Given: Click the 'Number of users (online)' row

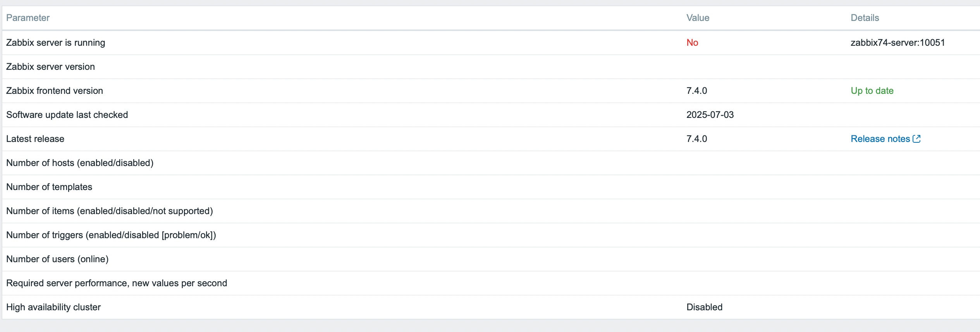Looking at the screenshot, I should [491, 259].
